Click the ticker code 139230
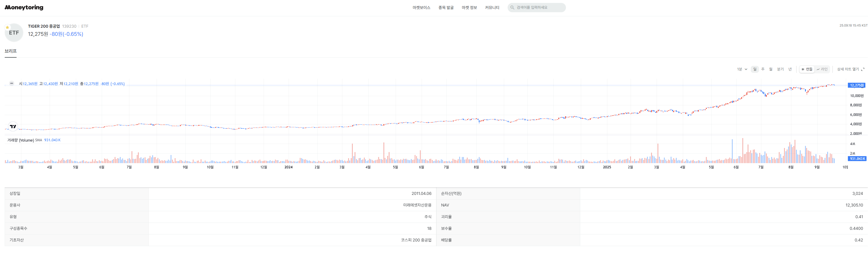 point(69,26)
